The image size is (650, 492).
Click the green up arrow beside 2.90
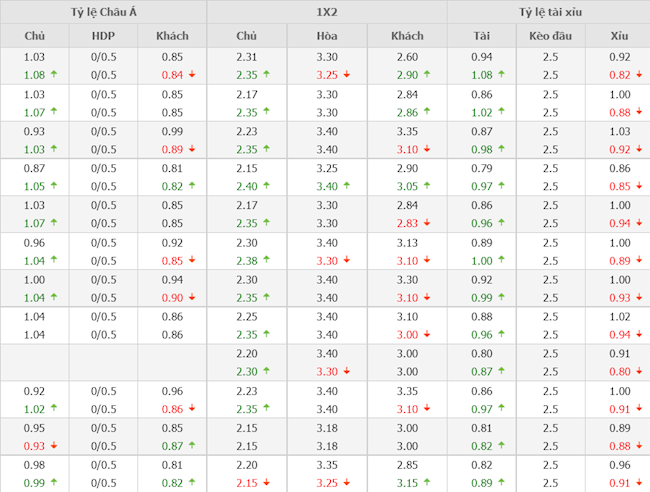pos(428,75)
